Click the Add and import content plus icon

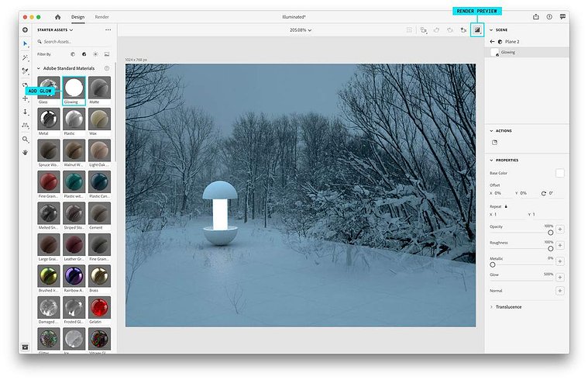tap(25, 29)
